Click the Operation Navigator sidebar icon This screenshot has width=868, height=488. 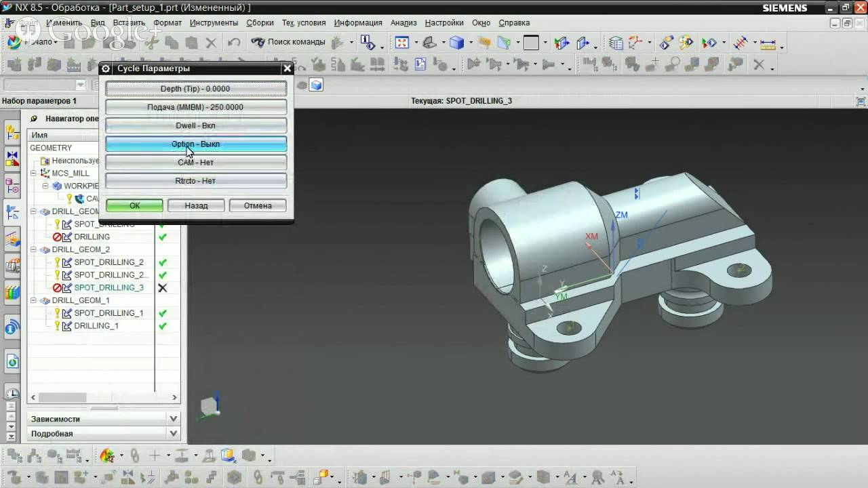pyautogui.click(x=12, y=213)
